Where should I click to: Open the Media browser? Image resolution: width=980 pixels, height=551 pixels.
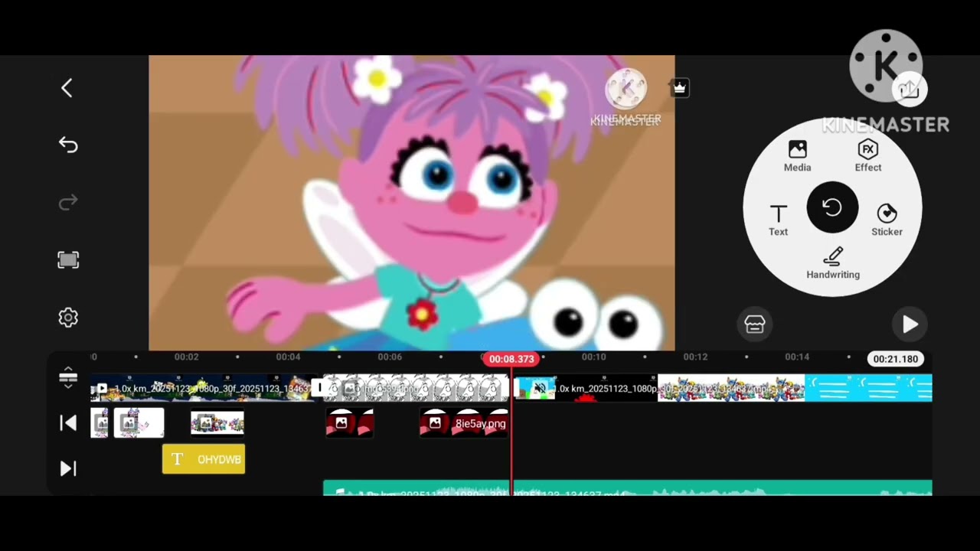pos(797,155)
